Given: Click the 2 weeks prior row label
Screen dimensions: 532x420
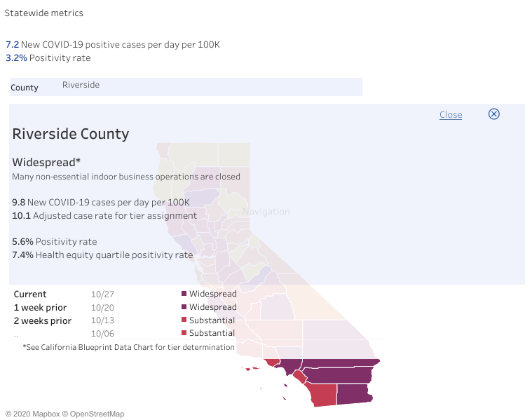Looking at the screenshot, I should tap(42, 320).
